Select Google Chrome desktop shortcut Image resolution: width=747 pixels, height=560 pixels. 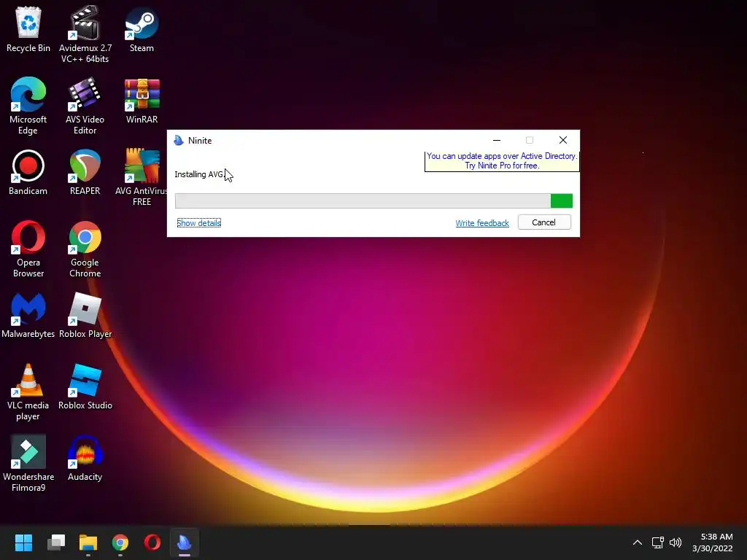tap(85, 249)
